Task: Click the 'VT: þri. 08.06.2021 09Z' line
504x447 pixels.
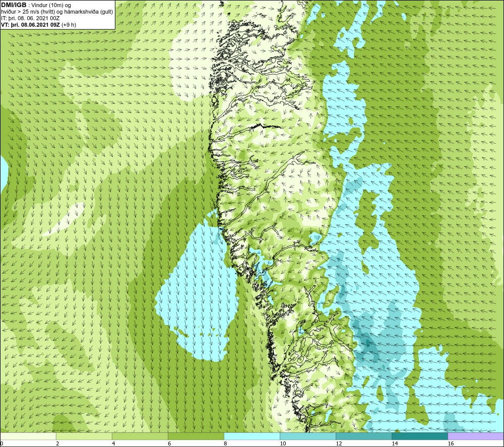Action: (31, 25)
